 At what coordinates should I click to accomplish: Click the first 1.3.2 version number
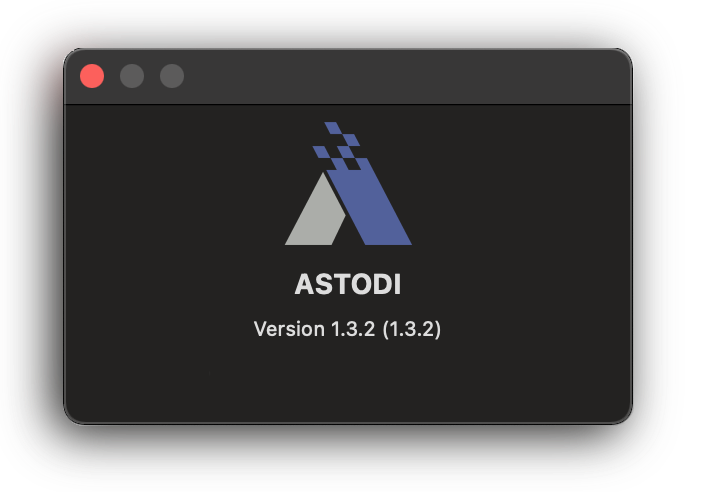point(353,329)
